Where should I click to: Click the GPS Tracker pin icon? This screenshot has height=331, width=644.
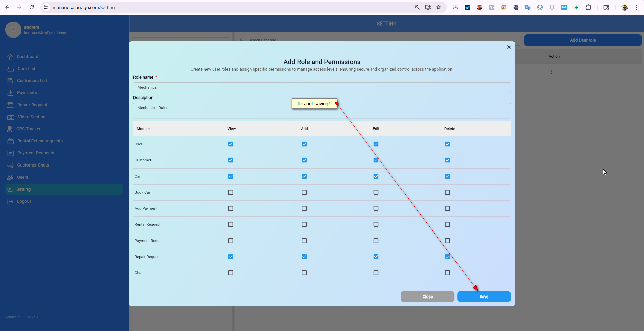point(10,129)
